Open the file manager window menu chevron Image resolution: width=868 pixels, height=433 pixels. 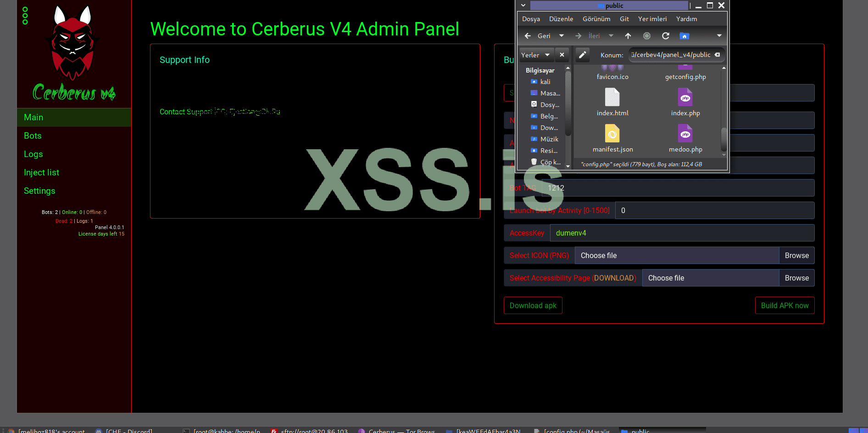(x=523, y=6)
